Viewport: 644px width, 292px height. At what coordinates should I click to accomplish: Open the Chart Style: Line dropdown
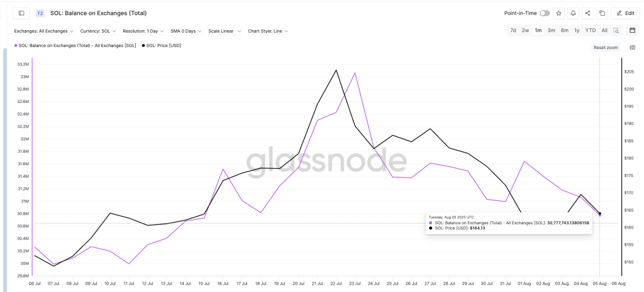(269, 31)
